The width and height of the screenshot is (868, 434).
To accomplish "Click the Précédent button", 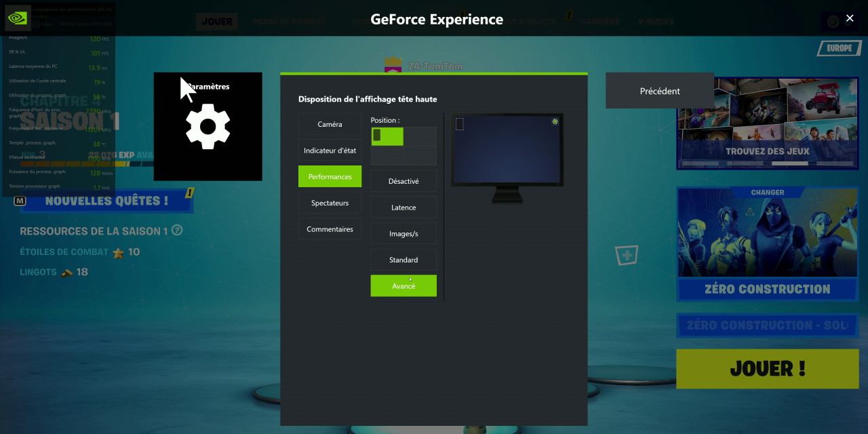I will [x=659, y=91].
